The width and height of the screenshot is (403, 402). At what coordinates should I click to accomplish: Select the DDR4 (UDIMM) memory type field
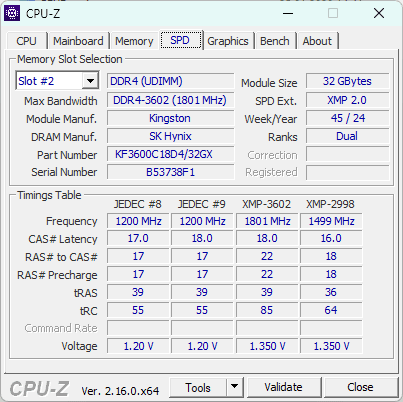(x=170, y=81)
